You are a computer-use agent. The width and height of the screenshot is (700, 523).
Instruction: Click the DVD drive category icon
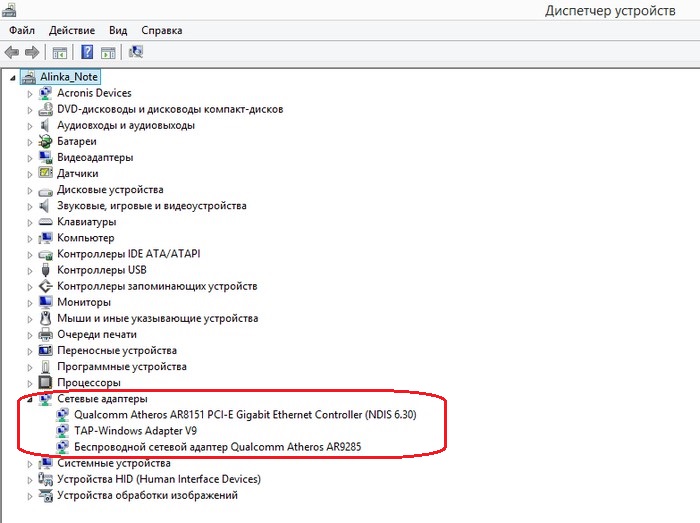coord(45,109)
